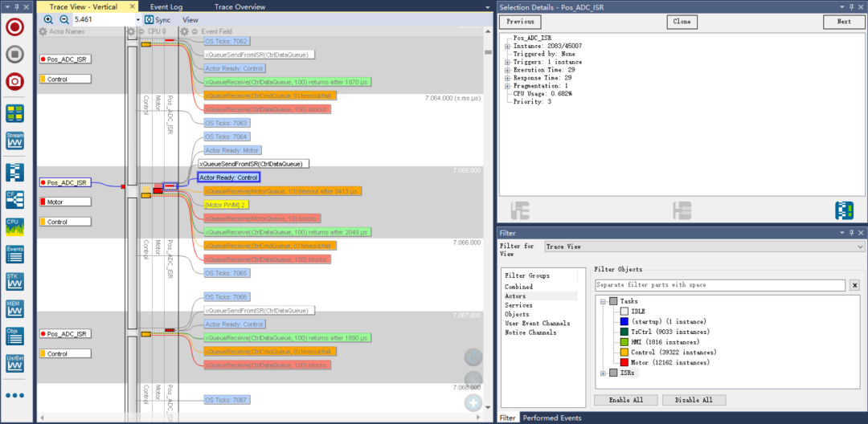
Task: Toggle the ISRs group checkbox
Action: click(614, 373)
